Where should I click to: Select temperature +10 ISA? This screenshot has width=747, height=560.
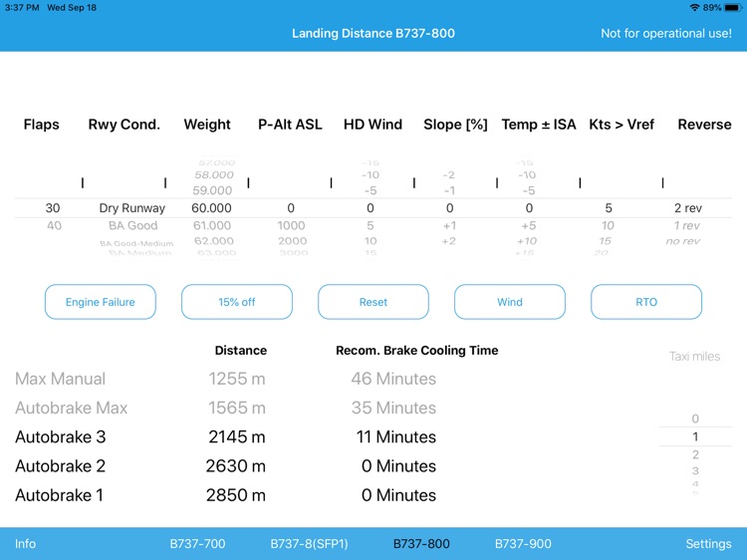click(527, 241)
